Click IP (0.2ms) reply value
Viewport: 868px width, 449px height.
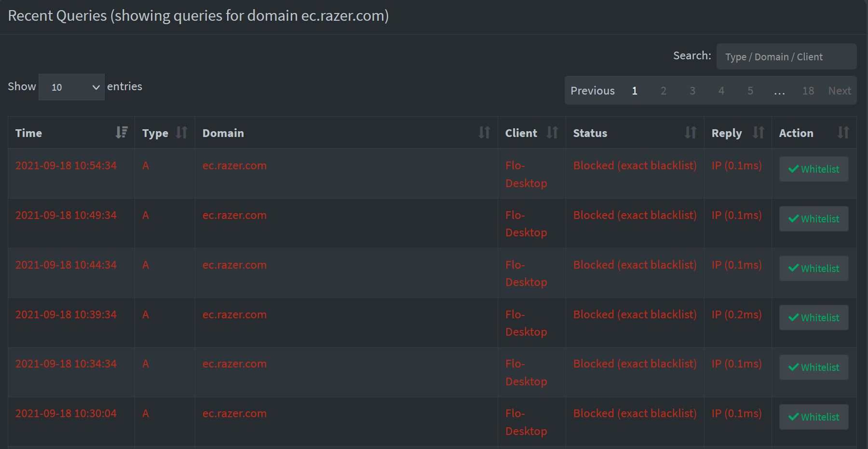(737, 314)
